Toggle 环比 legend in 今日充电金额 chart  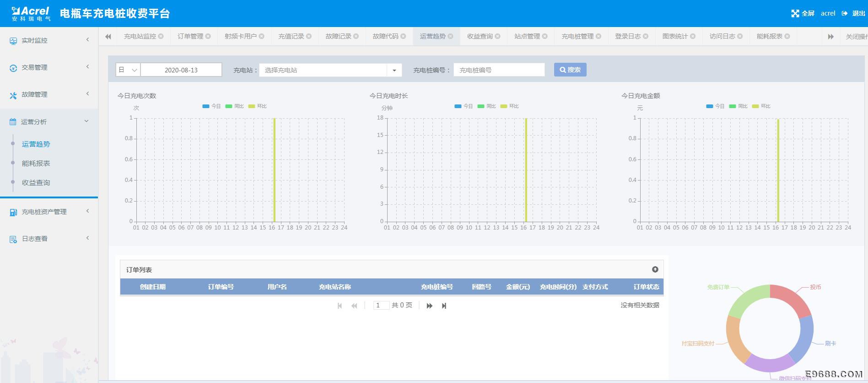coord(761,106)
